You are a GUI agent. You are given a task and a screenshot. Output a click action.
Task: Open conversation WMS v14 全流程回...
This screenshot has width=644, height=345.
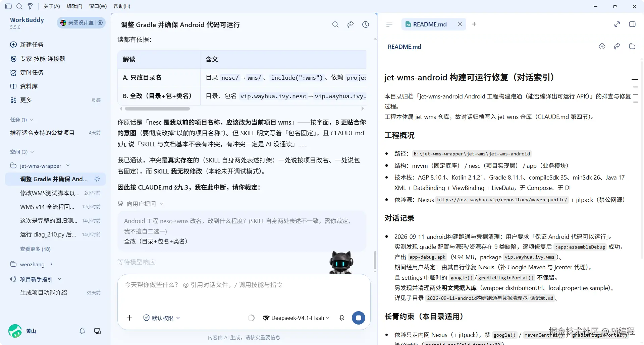(55, 207)
